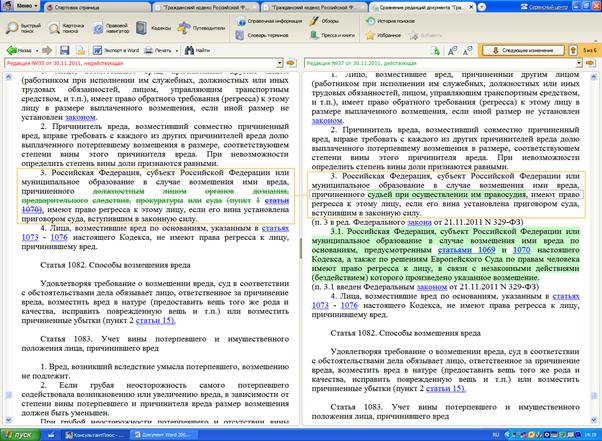Open Пресса и книги
Viewport: 602px width, 441px height.
click(x=332, y=35)
